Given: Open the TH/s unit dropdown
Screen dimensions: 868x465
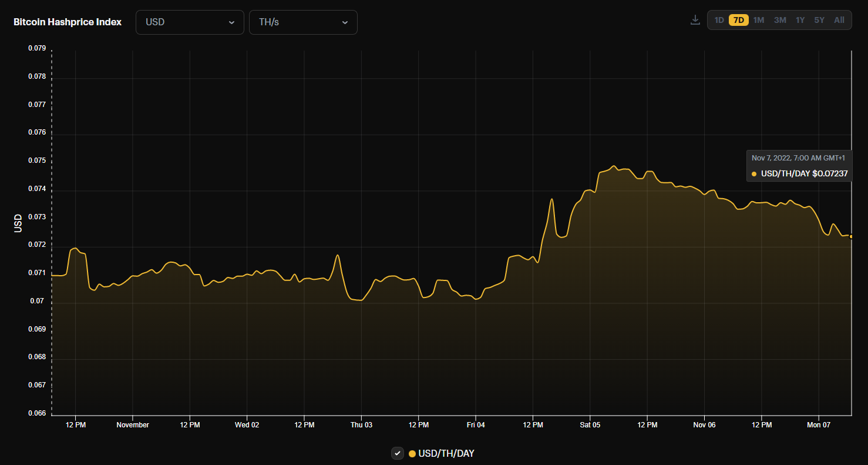Looking at the screenshot, I should (303, 22).
